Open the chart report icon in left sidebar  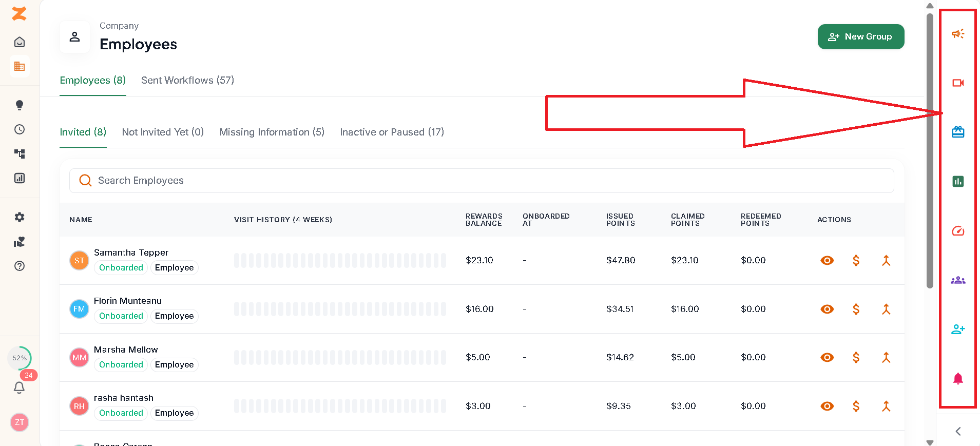click(x=20, y=178)
